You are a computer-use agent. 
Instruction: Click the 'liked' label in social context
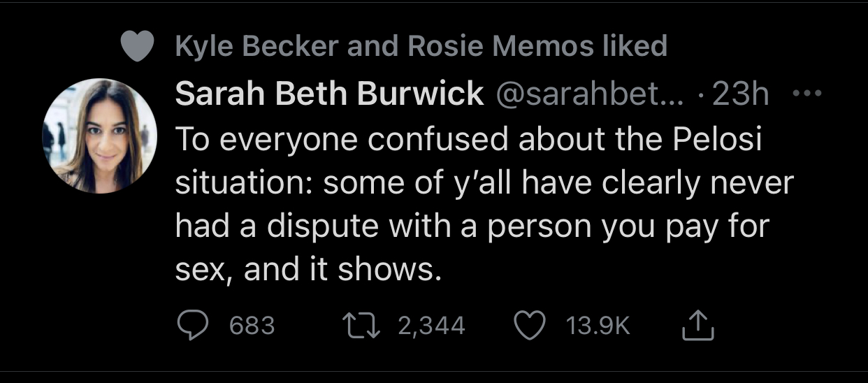[x=635, y=47]
